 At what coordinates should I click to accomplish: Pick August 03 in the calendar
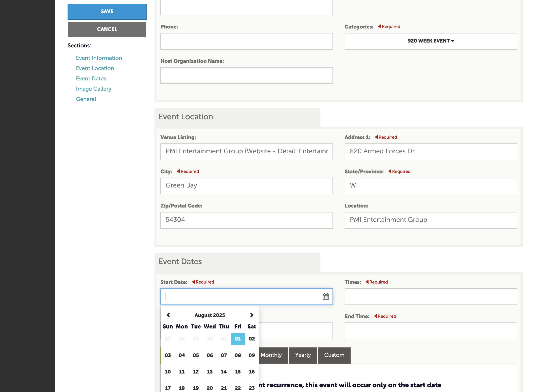(168, 355)
